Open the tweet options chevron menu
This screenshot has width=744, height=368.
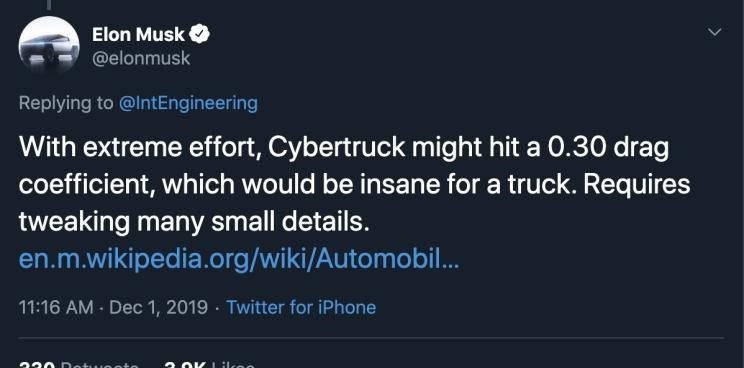[714, 32]
